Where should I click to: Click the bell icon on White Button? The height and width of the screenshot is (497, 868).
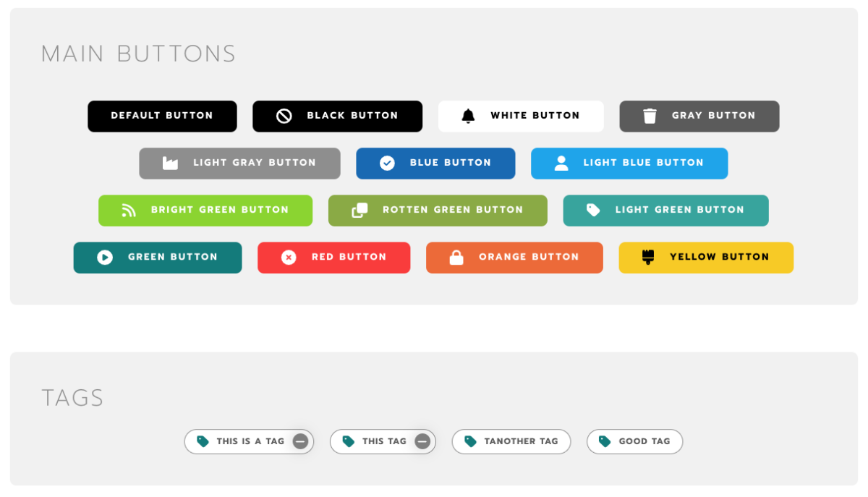point(468,116)
